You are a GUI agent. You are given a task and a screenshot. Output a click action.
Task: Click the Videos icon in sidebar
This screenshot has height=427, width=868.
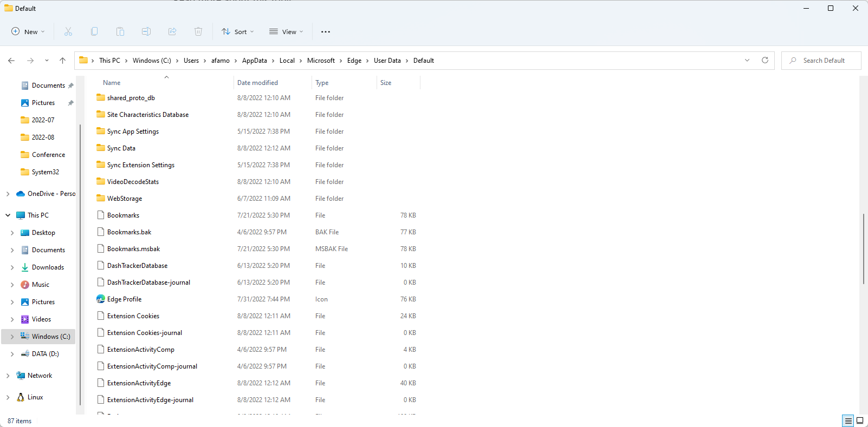coord(25,319)
